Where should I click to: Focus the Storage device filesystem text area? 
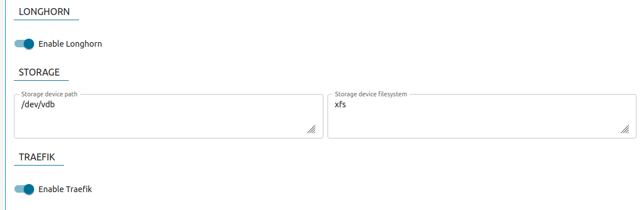(x=482, y=117)
